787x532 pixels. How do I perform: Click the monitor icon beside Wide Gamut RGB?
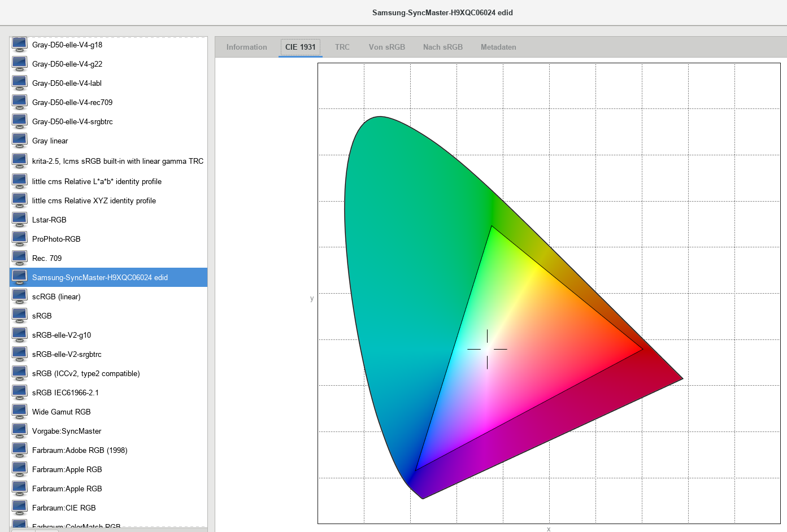[20, 412]
